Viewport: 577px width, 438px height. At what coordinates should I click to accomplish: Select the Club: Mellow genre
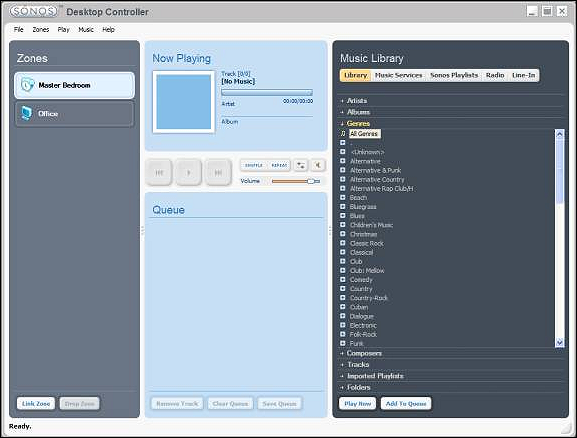tap(367, 271)
